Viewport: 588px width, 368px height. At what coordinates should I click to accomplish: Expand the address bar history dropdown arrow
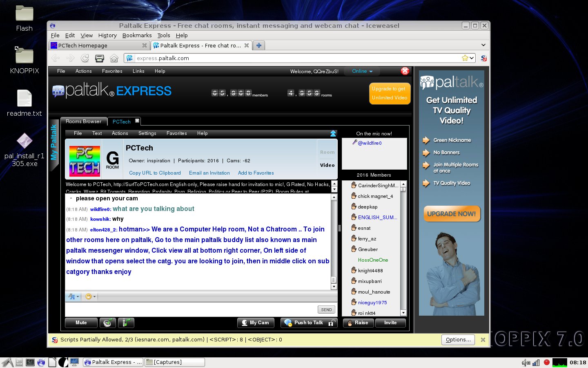472,58
